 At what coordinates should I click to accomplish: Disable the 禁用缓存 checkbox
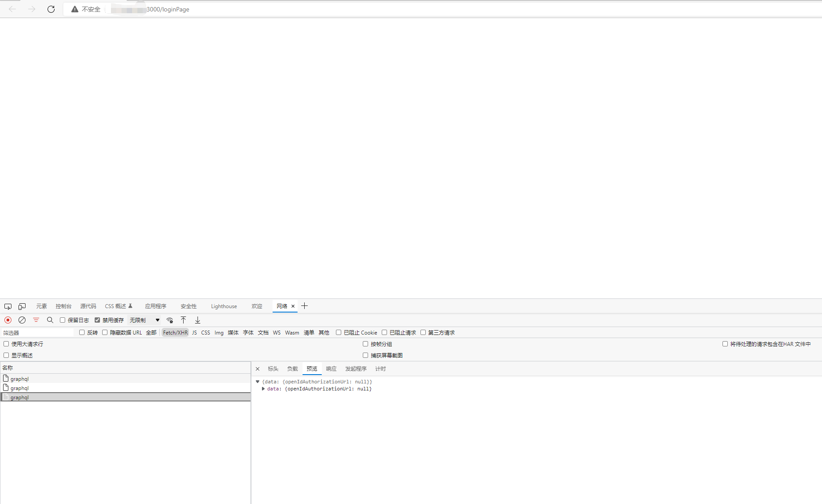click(x=97, y=320)
